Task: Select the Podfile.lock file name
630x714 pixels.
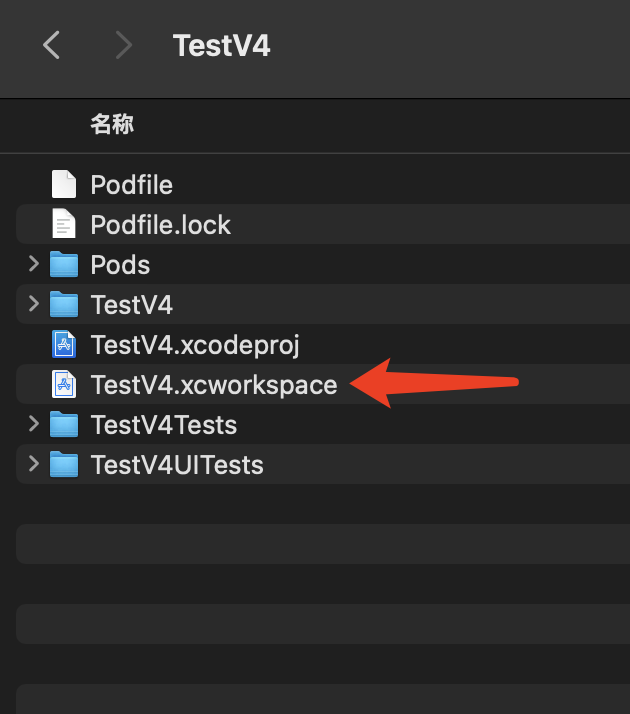Action: [x=160, y=225]
